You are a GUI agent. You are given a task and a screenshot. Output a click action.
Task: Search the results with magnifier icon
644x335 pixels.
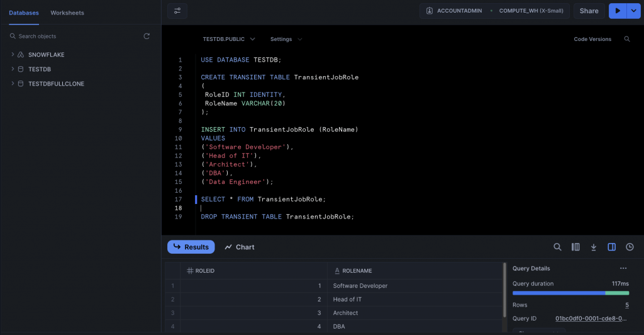pyautogui.click(x=557, y=247)
